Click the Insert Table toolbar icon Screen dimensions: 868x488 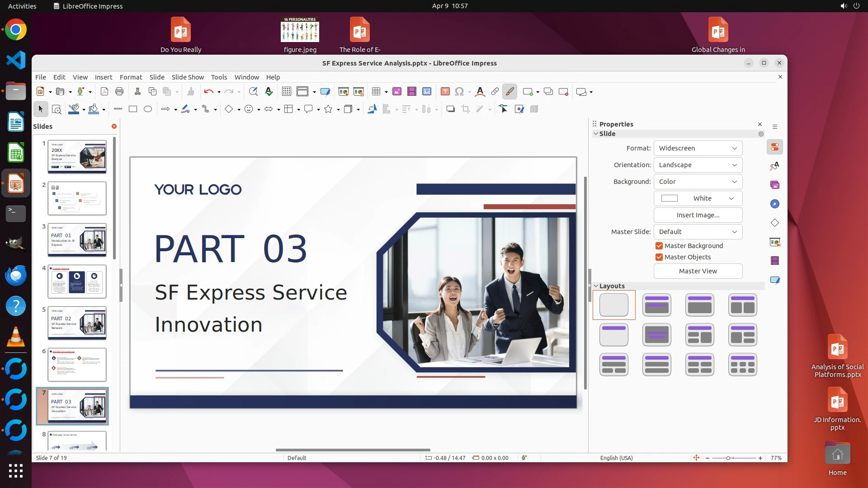tap(376, 92)
